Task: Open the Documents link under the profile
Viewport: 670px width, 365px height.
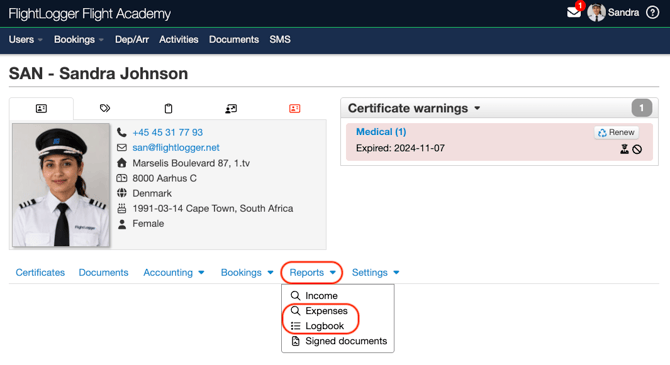Action: pos(103,273)
